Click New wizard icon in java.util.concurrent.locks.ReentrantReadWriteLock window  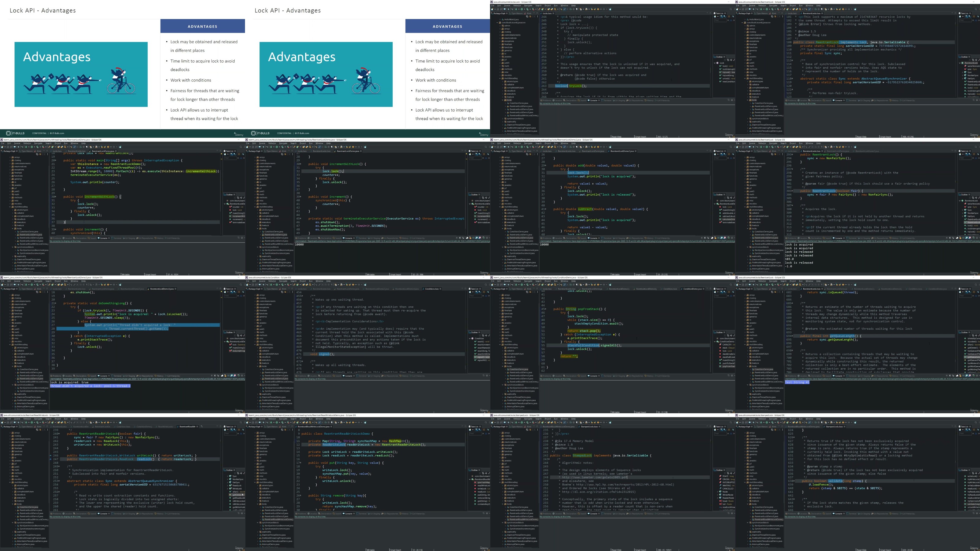tap(2, 422)
